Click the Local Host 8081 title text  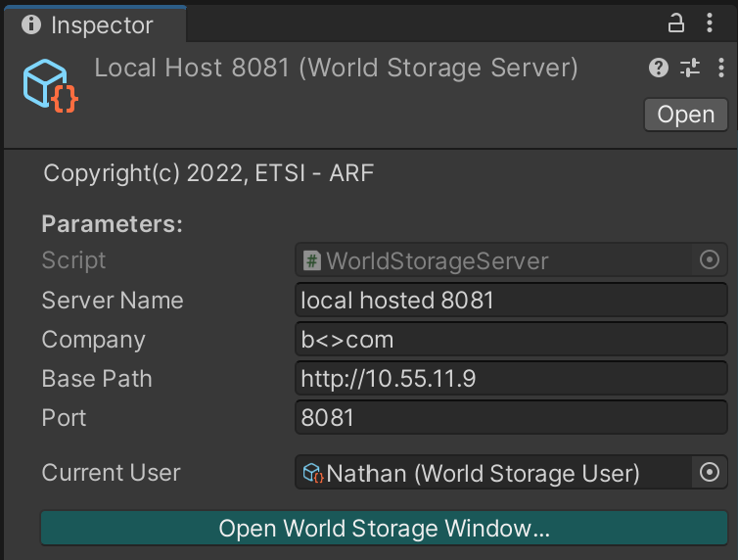pyautogui.click(x=336, y=69)
